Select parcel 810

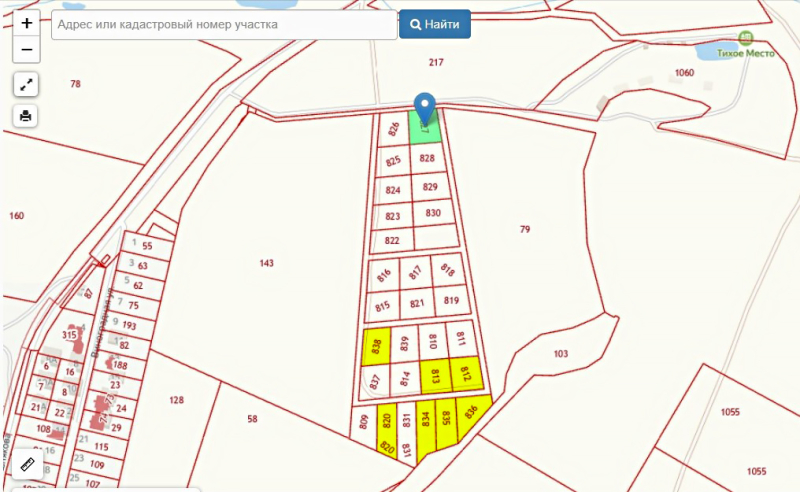433,341
